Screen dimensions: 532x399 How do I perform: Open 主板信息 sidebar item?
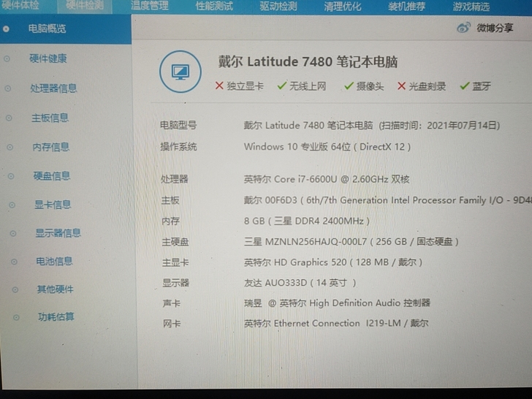tap(50, 118)
